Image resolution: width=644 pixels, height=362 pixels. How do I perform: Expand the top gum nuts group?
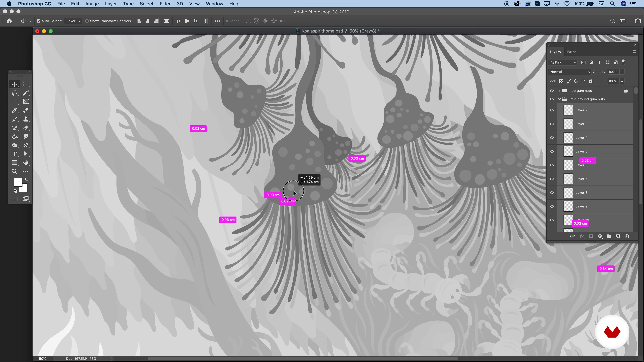tap(559, 91)
